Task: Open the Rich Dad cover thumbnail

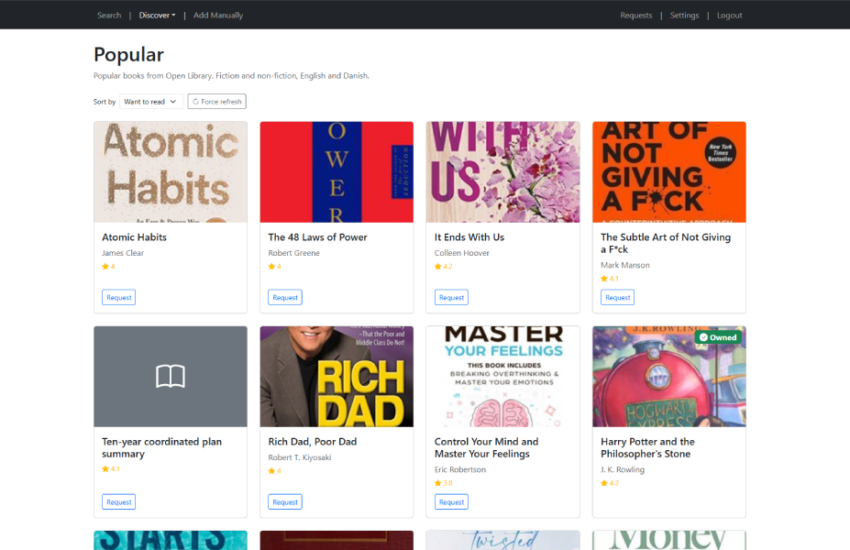Action: (336, 376)
